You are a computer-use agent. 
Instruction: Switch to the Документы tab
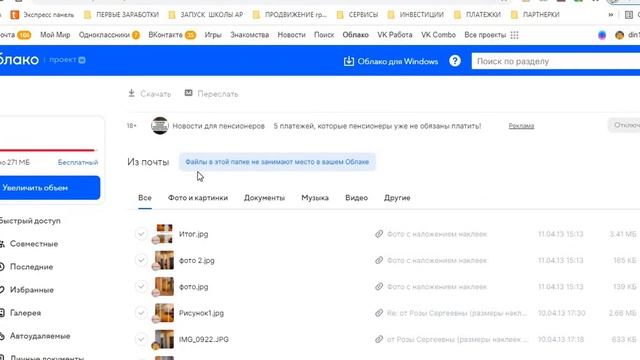pos(264,198)
